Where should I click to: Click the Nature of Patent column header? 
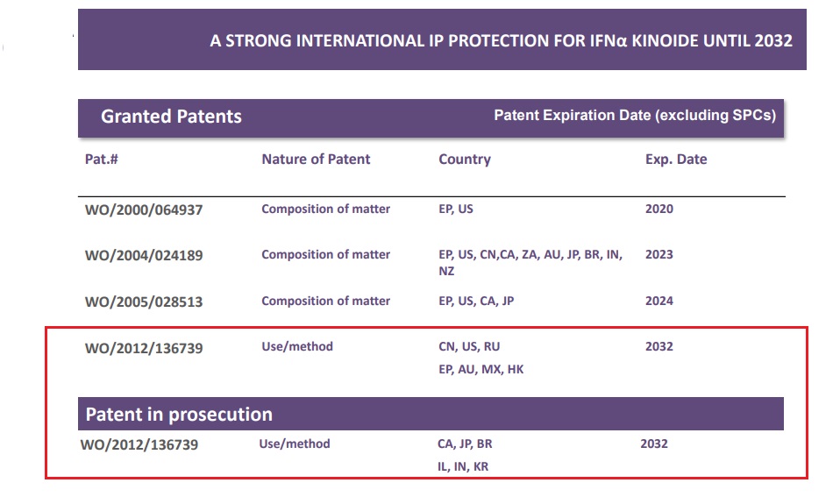(316, 159)
